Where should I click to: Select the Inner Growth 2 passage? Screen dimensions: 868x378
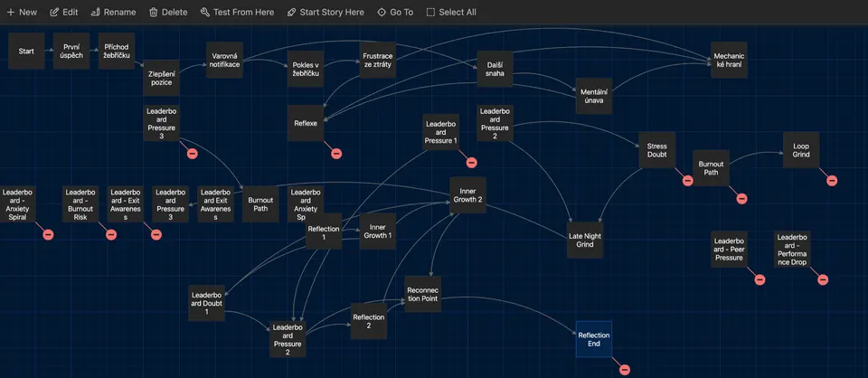coord(467,194)
